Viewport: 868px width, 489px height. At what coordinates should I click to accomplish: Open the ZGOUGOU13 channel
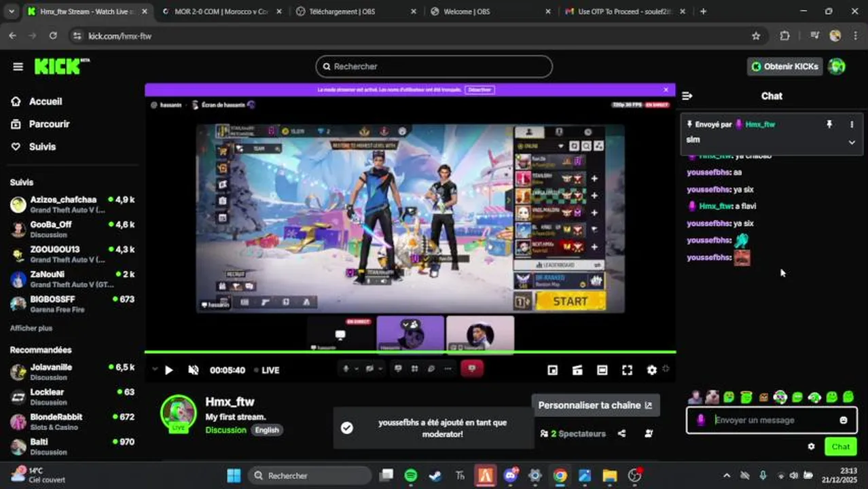tap(73, 254)
